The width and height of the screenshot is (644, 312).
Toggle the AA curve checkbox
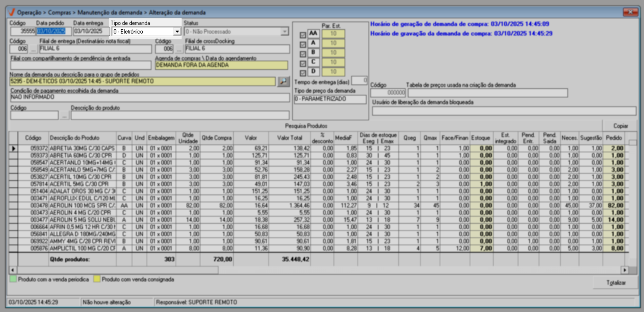303,35
